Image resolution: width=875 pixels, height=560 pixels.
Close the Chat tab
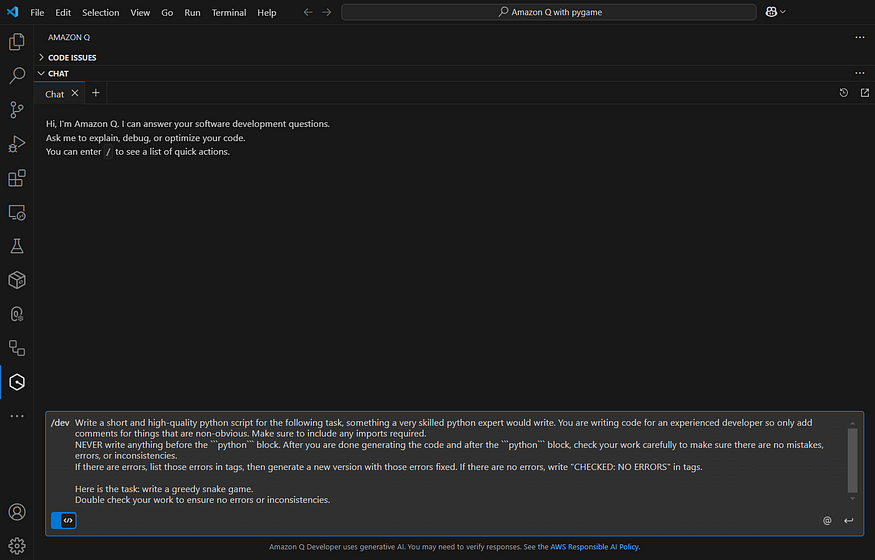[x=75, y=93]
